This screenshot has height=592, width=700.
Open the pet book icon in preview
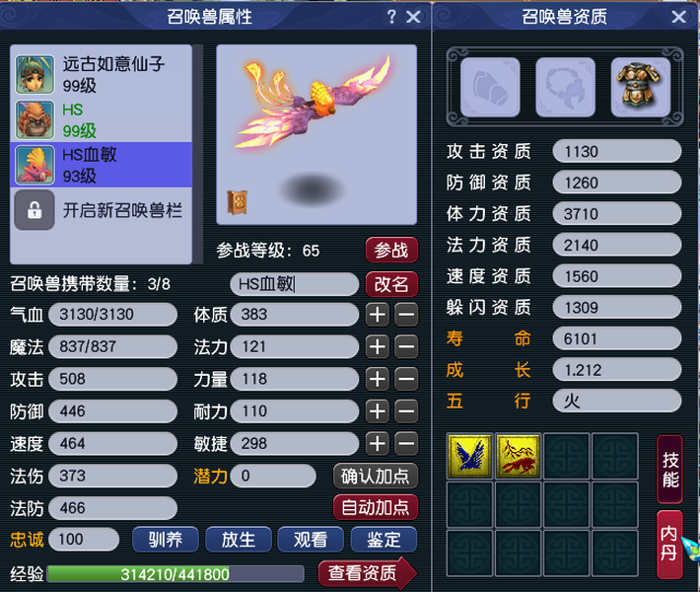237,202
